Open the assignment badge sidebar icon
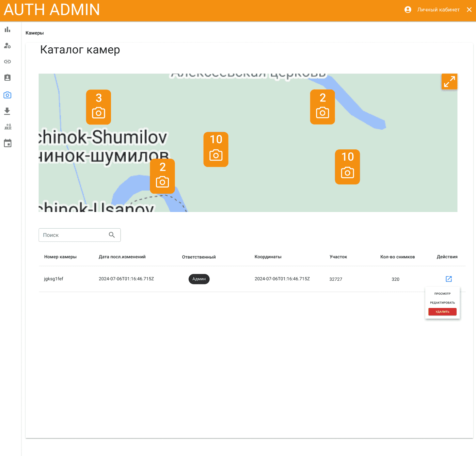Viewport: 476px width, 456px height. point(7,78)
